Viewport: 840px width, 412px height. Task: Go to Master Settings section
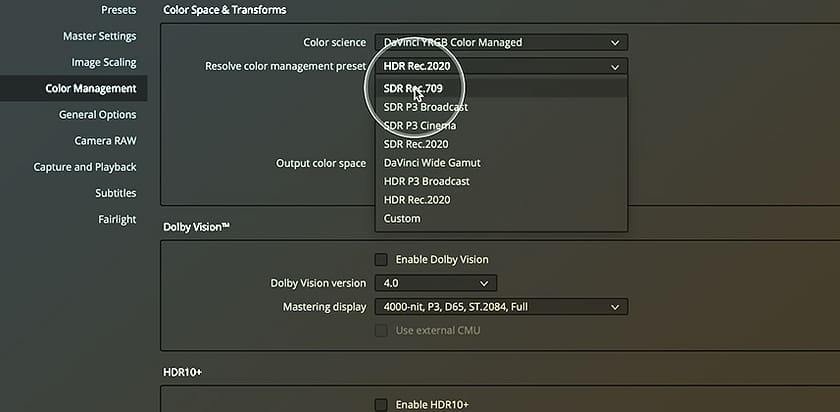click(100, 36)
